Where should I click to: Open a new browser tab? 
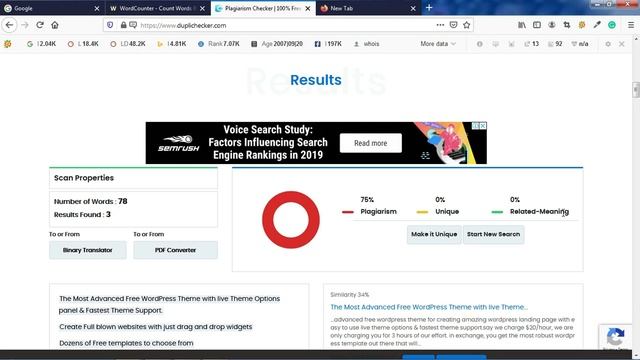click(x=429, y=8)
